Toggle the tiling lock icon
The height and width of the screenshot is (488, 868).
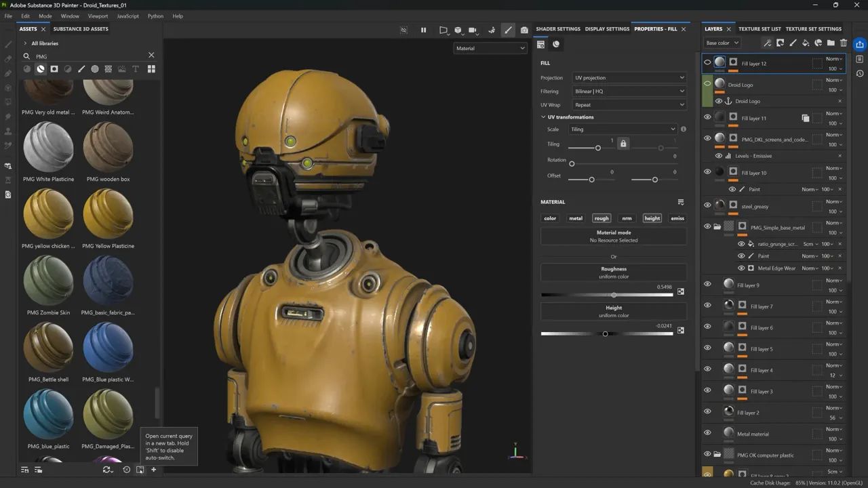623,144
